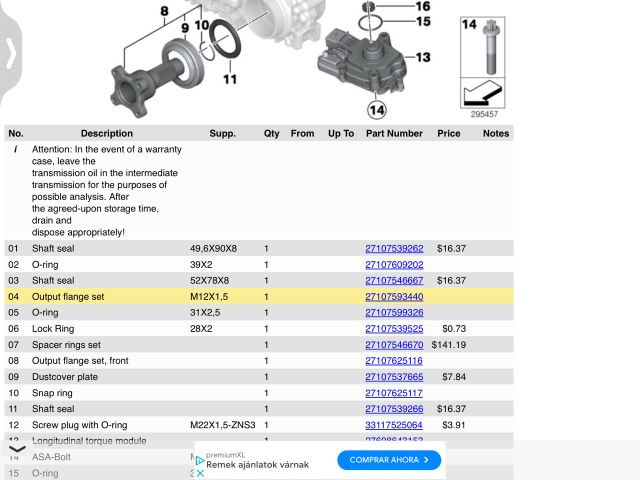Collapse the list with the bottom-left chevron
The width and height of the screenshot is (640, 480).
pyautogui.click(x=17, y=450)
